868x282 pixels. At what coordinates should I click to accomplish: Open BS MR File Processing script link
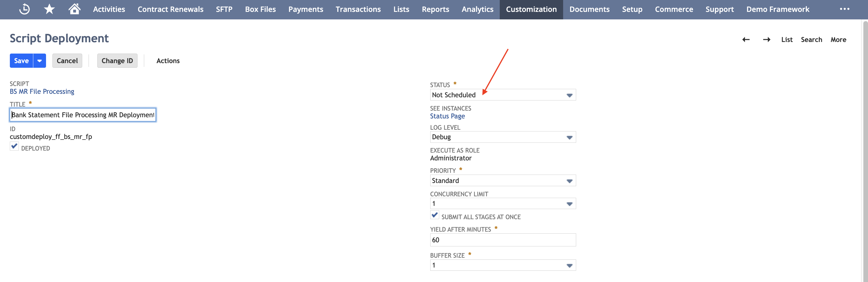[x=42, y=92]
